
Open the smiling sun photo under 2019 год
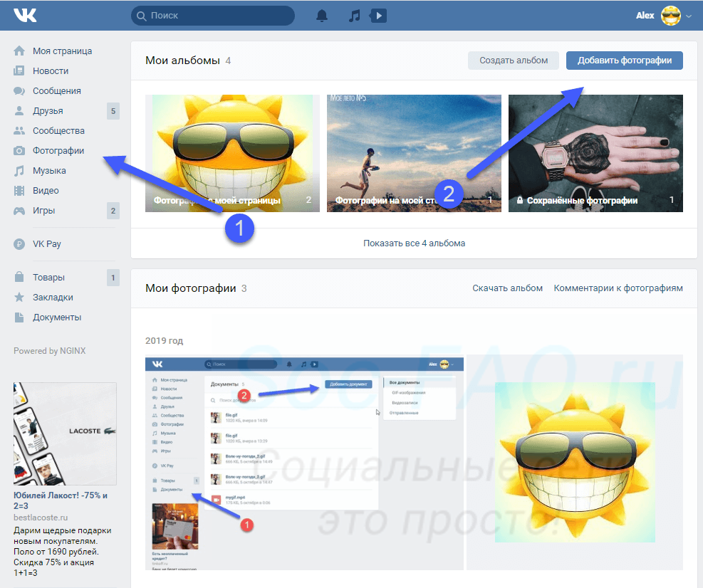tap(575, 463)
